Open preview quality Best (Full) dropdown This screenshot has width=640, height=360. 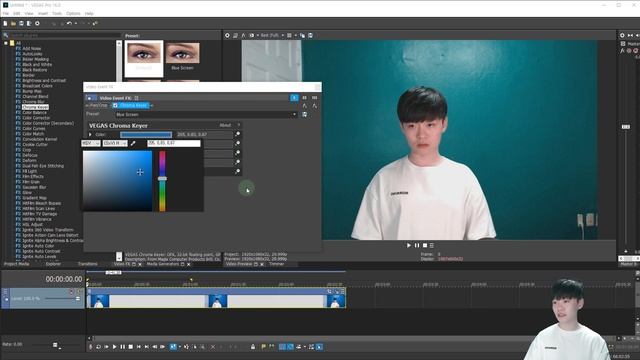272,36
